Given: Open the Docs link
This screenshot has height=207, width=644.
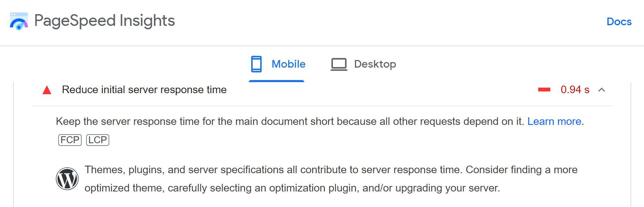Looking at the screenshot, I should [619, 22].
